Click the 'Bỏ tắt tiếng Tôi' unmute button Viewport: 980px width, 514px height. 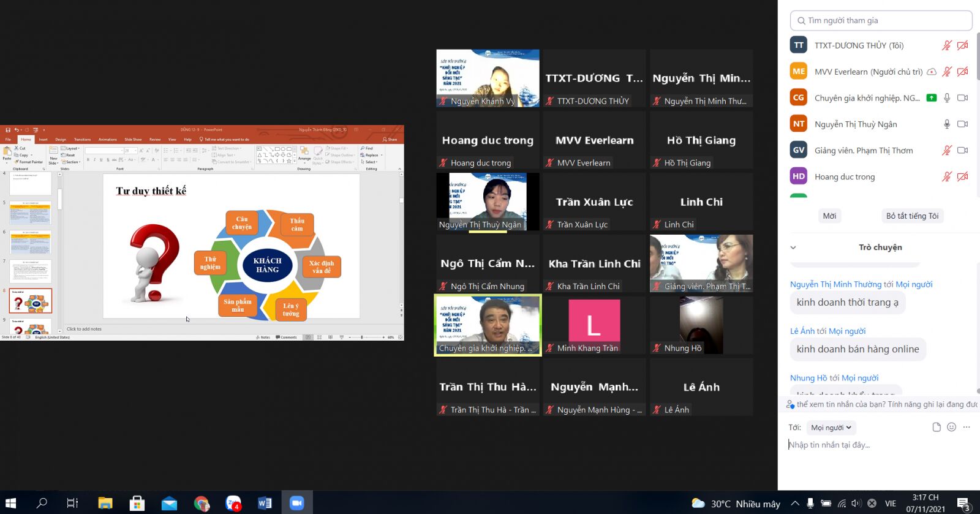coord(912,216)
